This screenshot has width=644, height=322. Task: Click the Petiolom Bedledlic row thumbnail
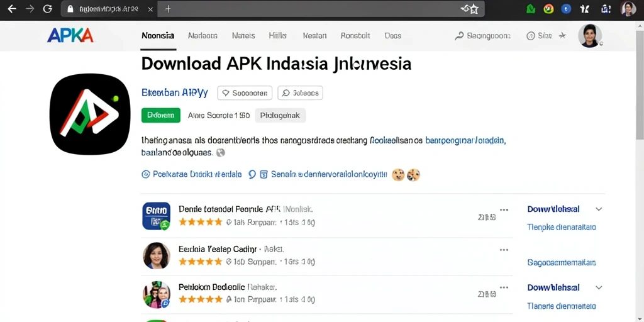click(x=157, y=295)
